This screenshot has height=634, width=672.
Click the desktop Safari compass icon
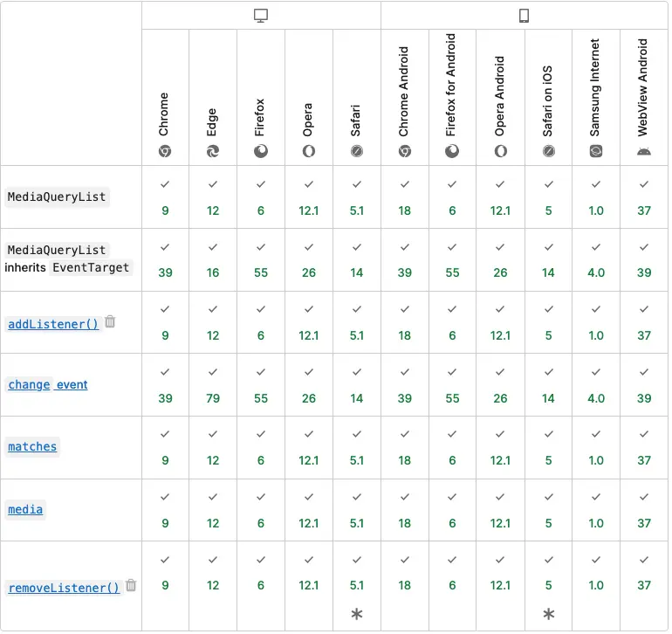(x=356, y=151)
